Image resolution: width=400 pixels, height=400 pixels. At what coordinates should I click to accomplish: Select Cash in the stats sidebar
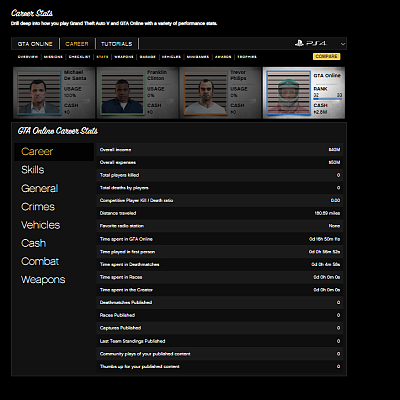pyautogui.click(x=34, y=243)
